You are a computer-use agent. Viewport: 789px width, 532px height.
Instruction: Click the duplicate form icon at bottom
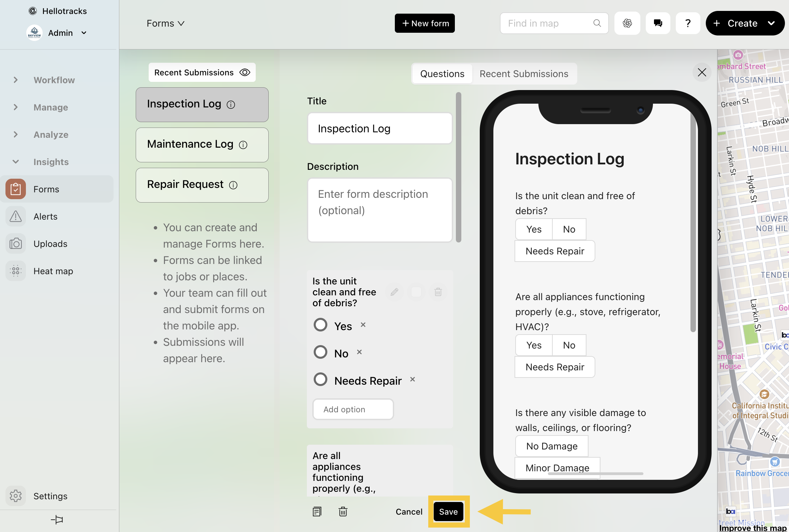(x=317, y=512)
